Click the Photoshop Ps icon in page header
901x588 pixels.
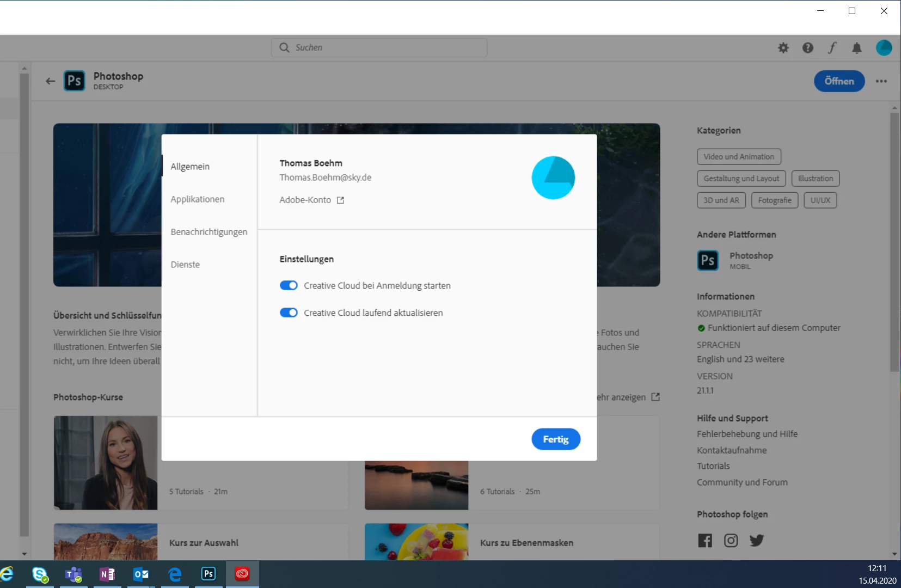(x=75, y=81)
